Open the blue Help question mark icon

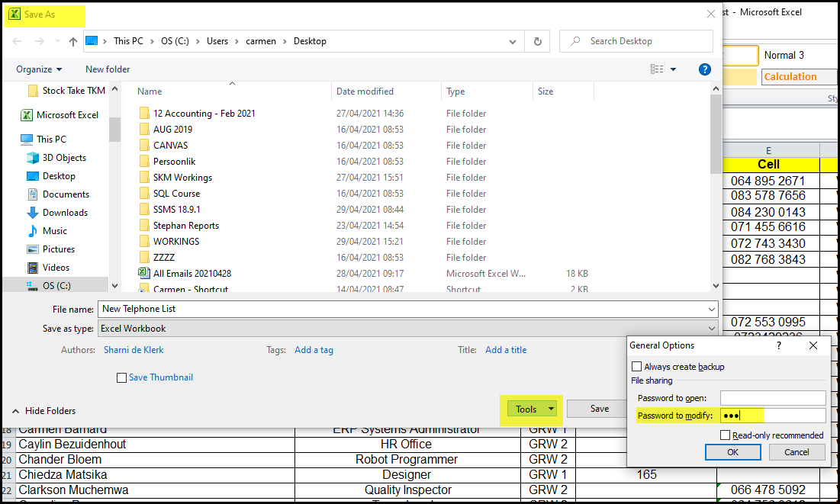[705, 69]
